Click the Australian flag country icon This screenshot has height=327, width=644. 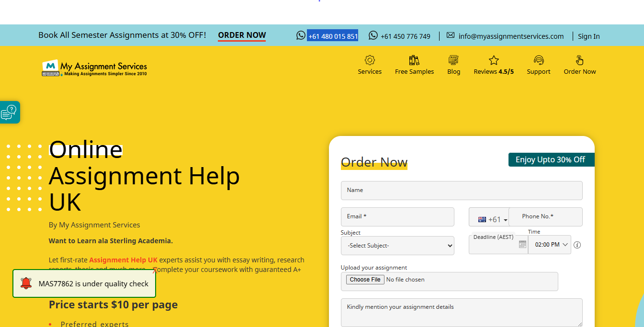click(482, 219)
